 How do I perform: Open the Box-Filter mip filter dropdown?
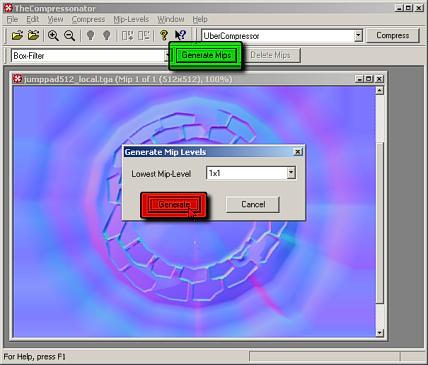pos(167,56)
